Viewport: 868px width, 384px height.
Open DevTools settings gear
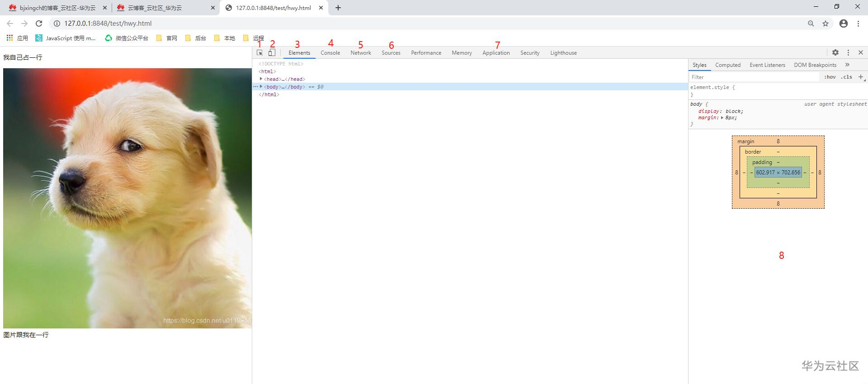pyautogui.click(x=835, y=52)
